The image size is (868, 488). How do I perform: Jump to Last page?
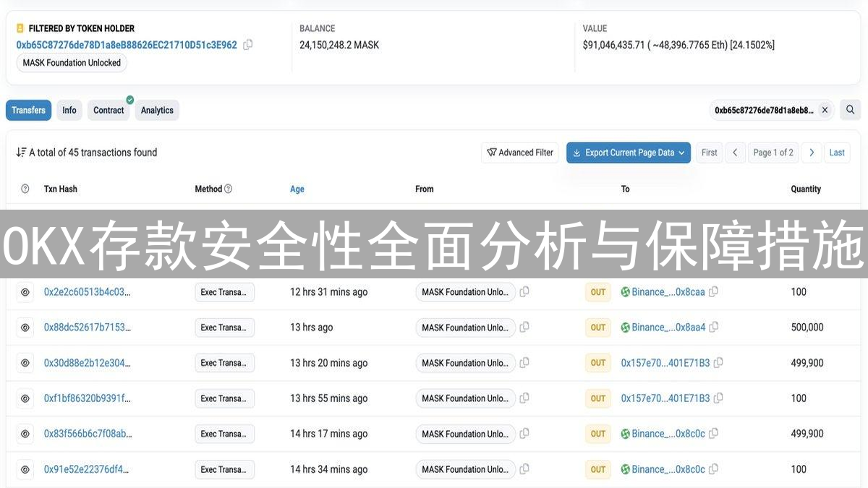tap(837, 153)
